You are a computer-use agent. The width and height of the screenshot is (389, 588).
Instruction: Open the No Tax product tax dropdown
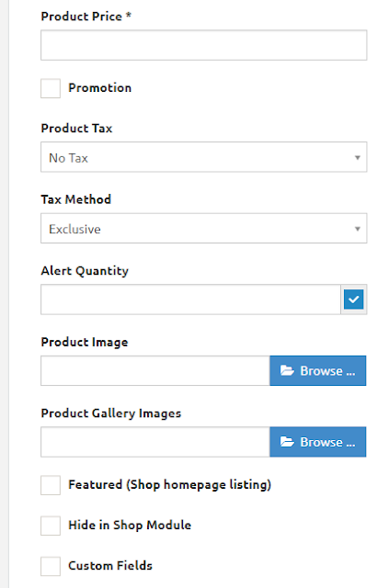tap(204, 157)
